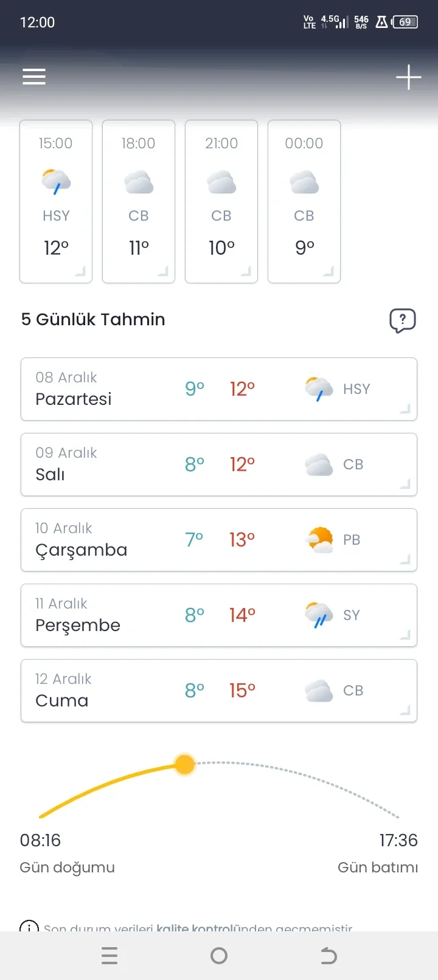Viewport: 438px width, 980px height.
Task: Open the forecast help question icon
Action: (402, 320)
